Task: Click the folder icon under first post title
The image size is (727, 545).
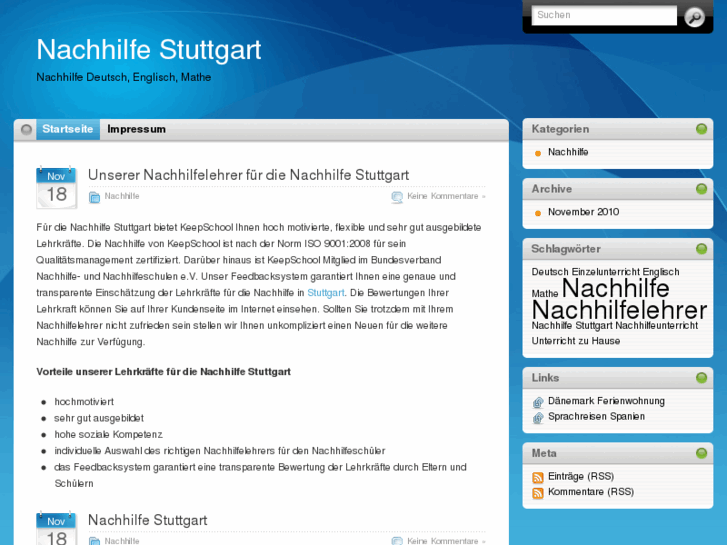Action: tap(94, 197)
